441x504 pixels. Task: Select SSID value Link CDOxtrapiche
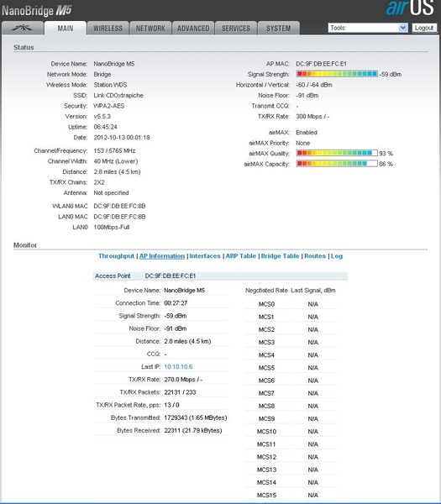(118, 96)
